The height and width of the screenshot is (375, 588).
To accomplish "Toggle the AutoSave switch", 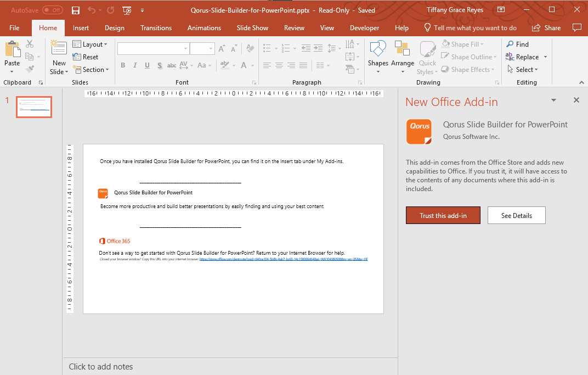I will (x=53, y=10).
